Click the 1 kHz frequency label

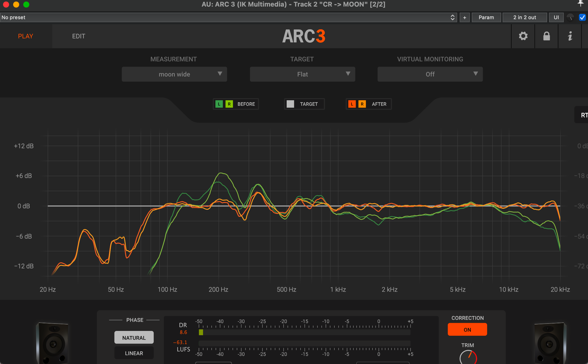pyautogui.click(x=338, y=289)
